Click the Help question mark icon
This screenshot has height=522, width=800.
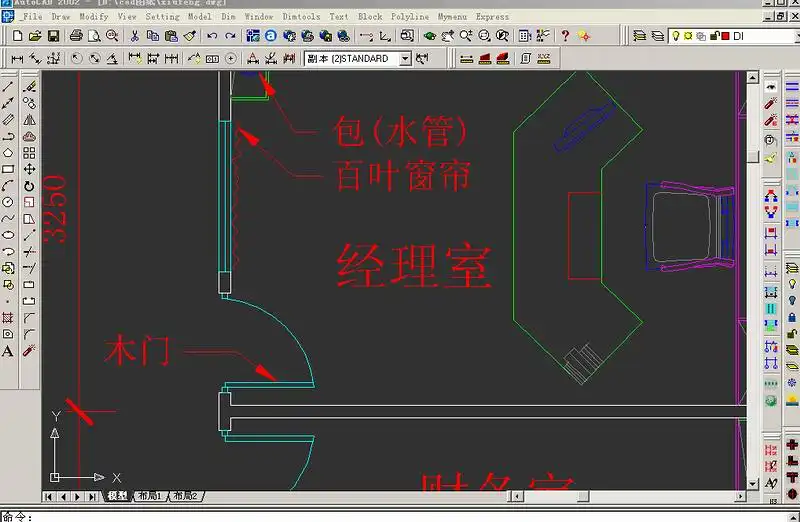point(565,36)
